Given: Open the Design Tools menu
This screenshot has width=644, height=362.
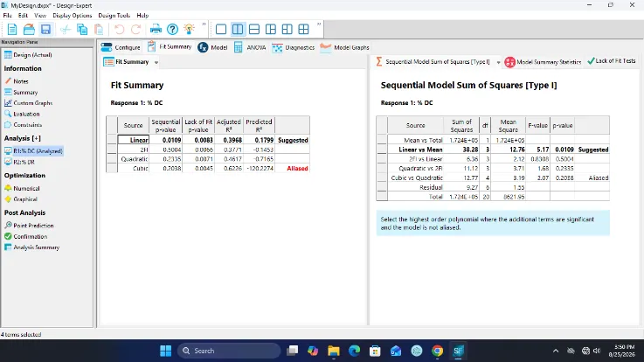Looking at the screenshot, I should pyautogui.click(x=114, y=15).
